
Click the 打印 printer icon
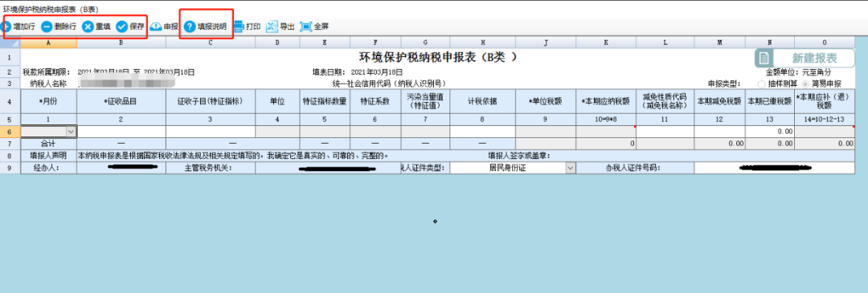coord(239,26)
